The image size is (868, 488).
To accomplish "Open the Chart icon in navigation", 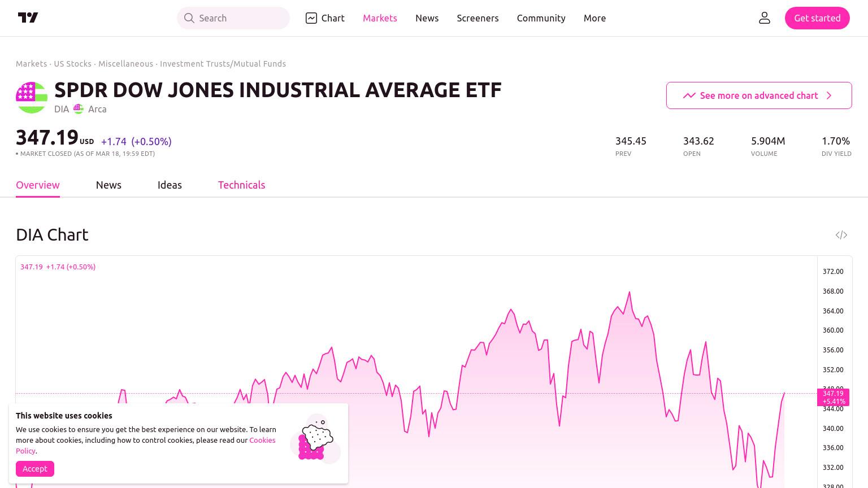I will pyautogui.click(x=311, y=18).
